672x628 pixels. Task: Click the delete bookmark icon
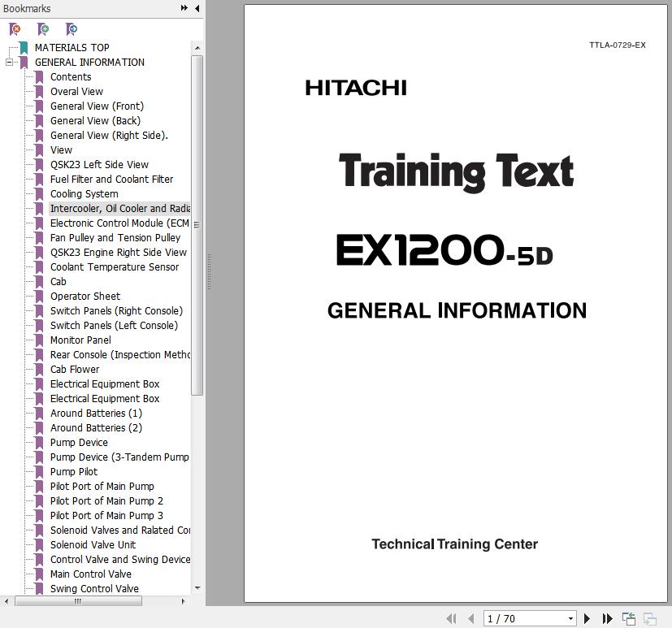pos(15,29)
